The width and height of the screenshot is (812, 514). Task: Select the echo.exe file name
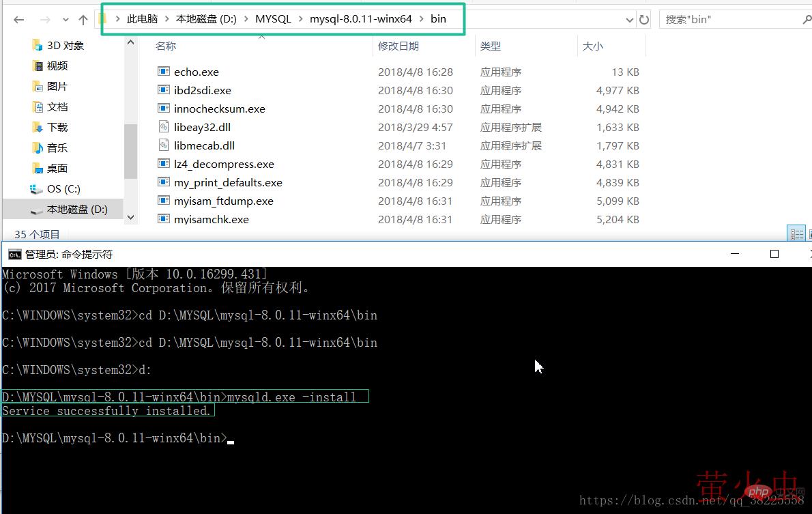tap(197, 72)
